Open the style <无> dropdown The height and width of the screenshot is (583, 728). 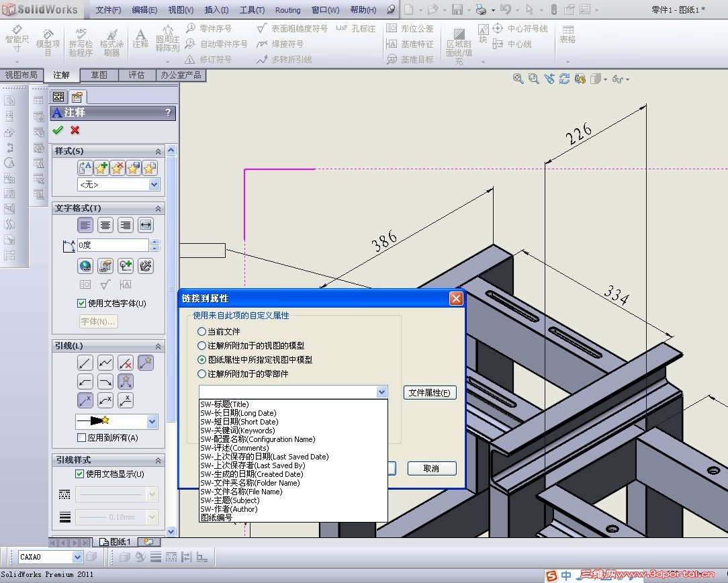[154, 185]
